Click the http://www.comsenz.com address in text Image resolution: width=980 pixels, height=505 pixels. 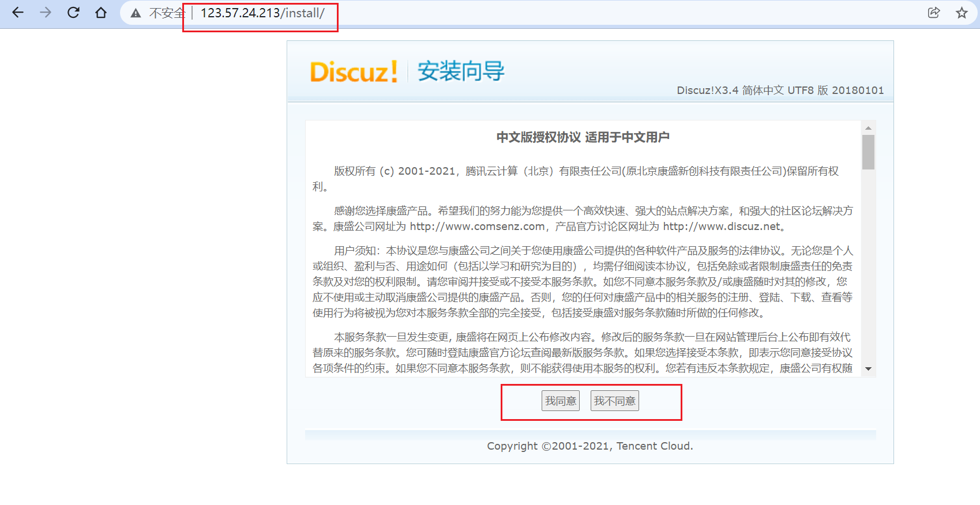tap(477, 227)
